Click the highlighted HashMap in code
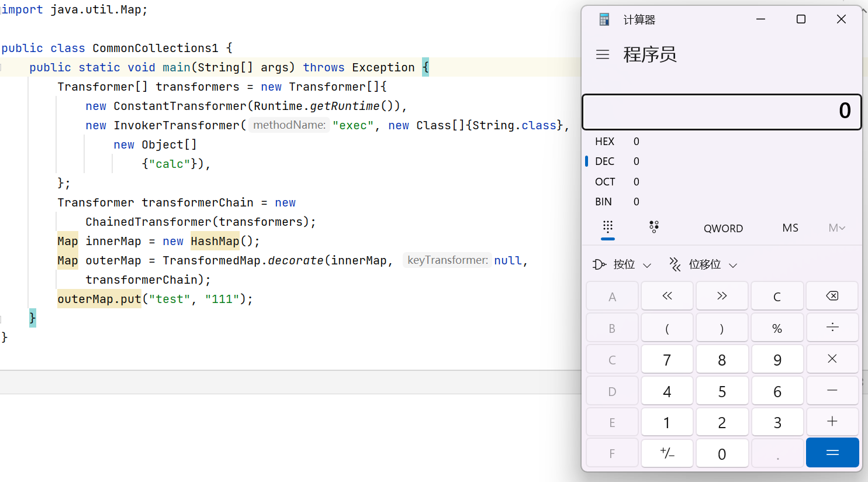Image resolution: width=868 pixels, height=482 pixels. click(215, 241)
